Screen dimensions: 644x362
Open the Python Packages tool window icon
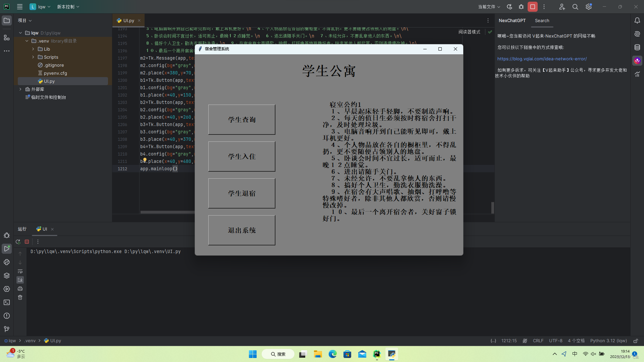[7, 276]
